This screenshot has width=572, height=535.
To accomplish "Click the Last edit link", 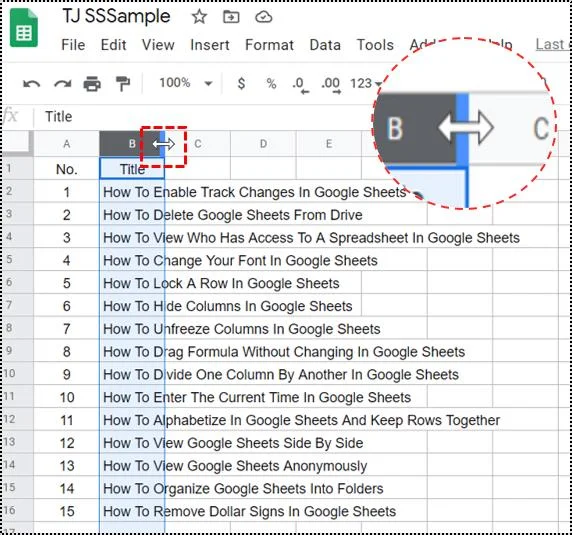I will [552, 44].
